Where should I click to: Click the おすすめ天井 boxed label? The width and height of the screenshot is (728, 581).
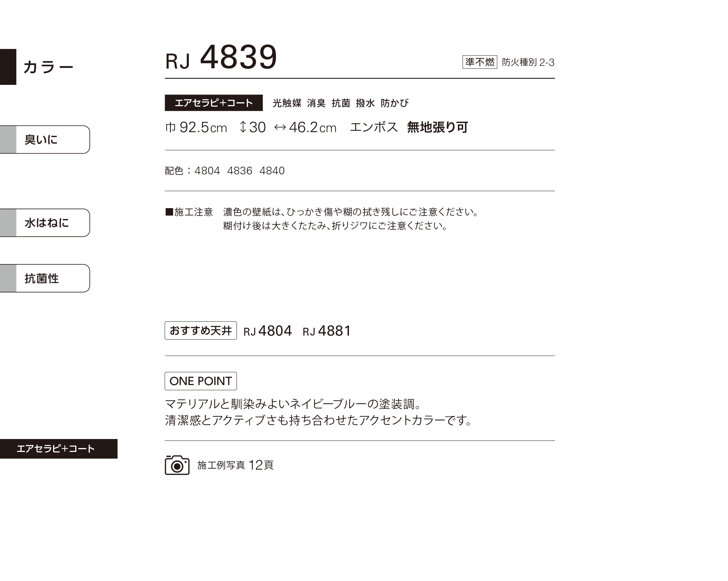tap(200, 331)
